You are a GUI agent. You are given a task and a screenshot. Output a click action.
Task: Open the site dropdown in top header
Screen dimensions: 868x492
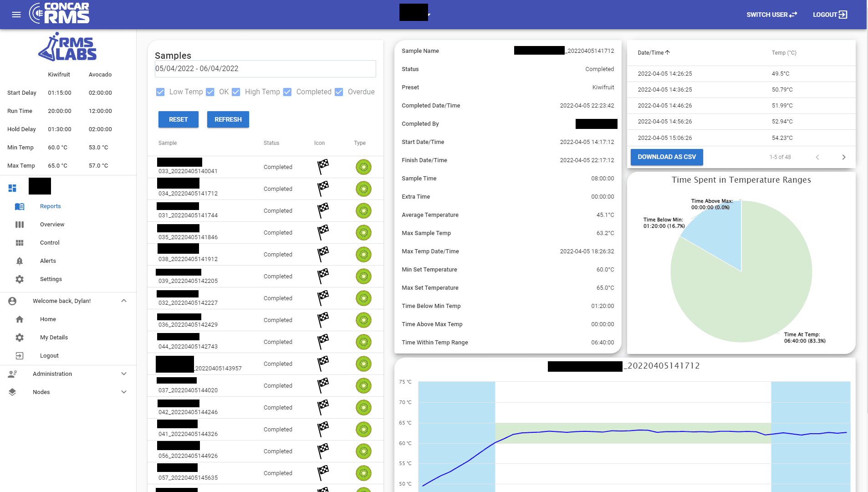[415, 13]
